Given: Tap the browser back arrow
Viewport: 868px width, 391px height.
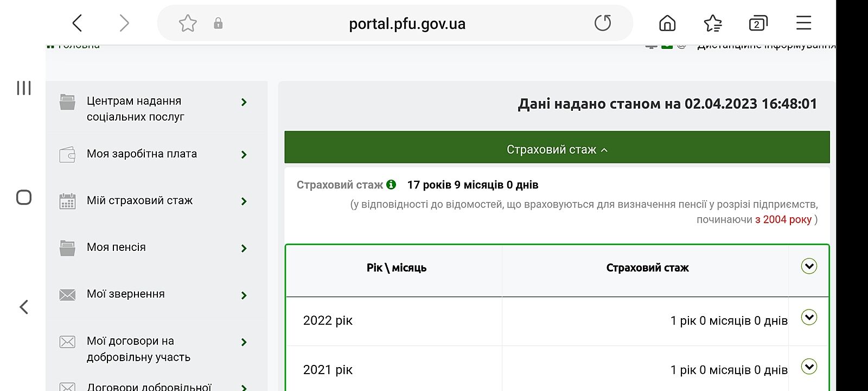Looking at the screenshot, I should (x=78, y=23).
